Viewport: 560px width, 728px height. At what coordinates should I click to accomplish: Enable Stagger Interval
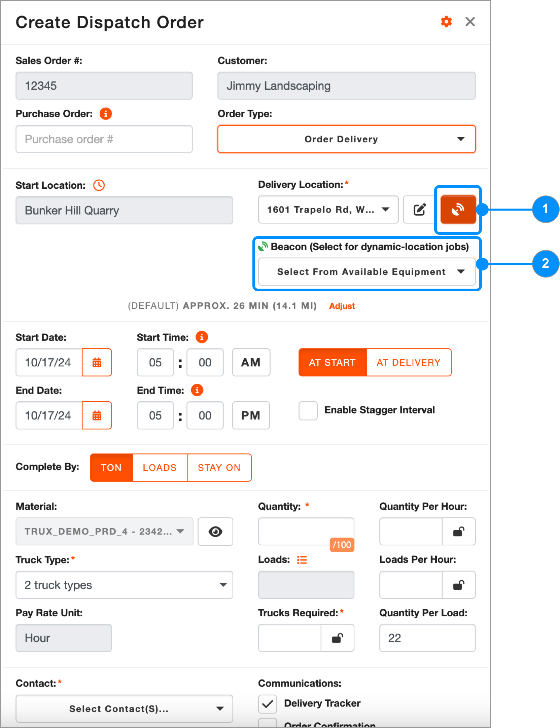point(307,411)
